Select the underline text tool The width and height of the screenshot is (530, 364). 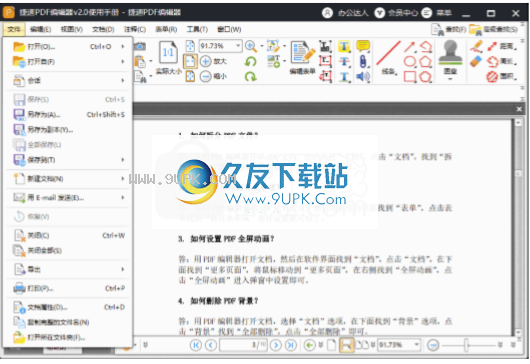pos(344,77)
